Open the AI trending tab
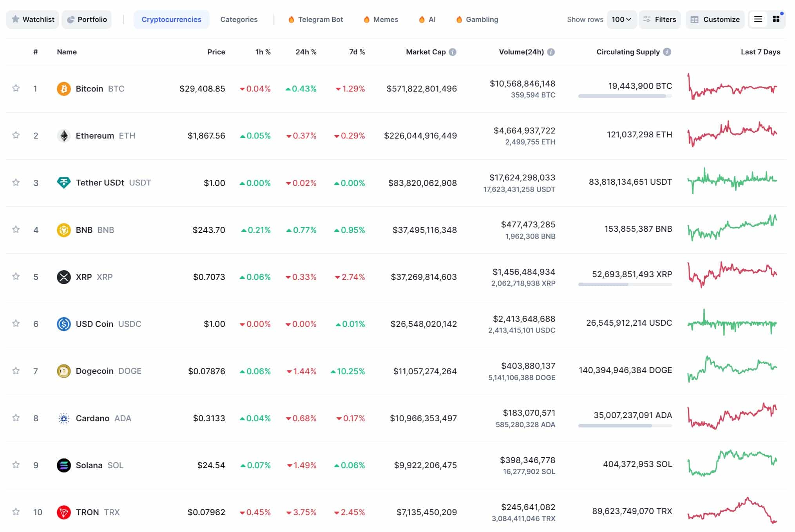Screen dimensions: 795x532 point(427,20)
